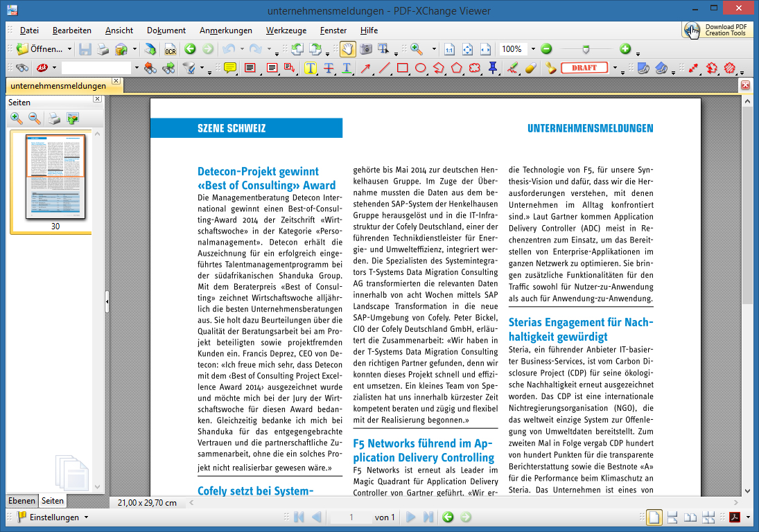Click the toolbar search text field
The width and height of the screenshot is (759, 532).
click(x=97, y=68)
